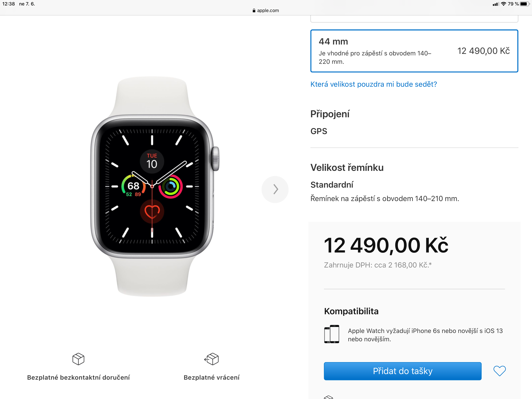Tap the Wi-Fi icon in status bar
Viewport: 532px width, 399px height.
(503, 4)
